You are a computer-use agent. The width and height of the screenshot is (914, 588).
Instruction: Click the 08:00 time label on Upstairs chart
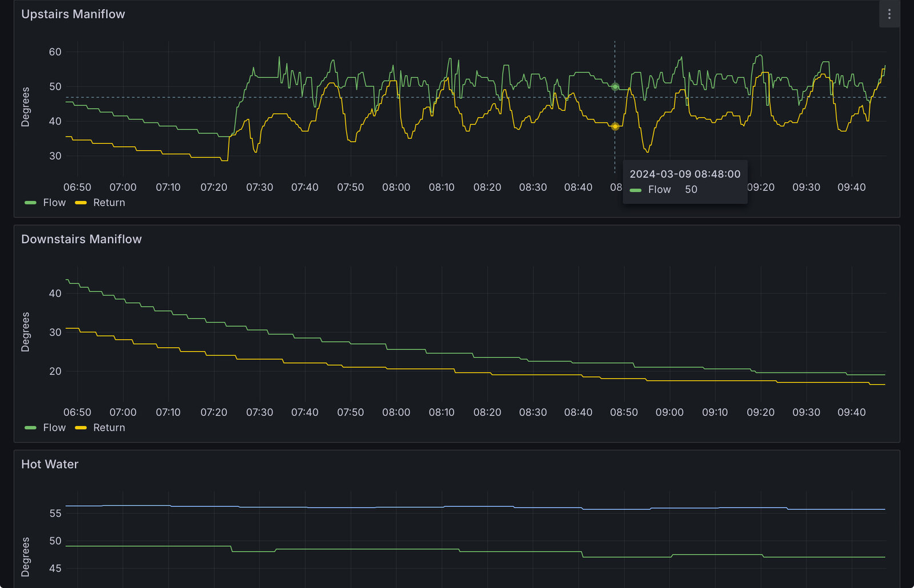(396, 187)
